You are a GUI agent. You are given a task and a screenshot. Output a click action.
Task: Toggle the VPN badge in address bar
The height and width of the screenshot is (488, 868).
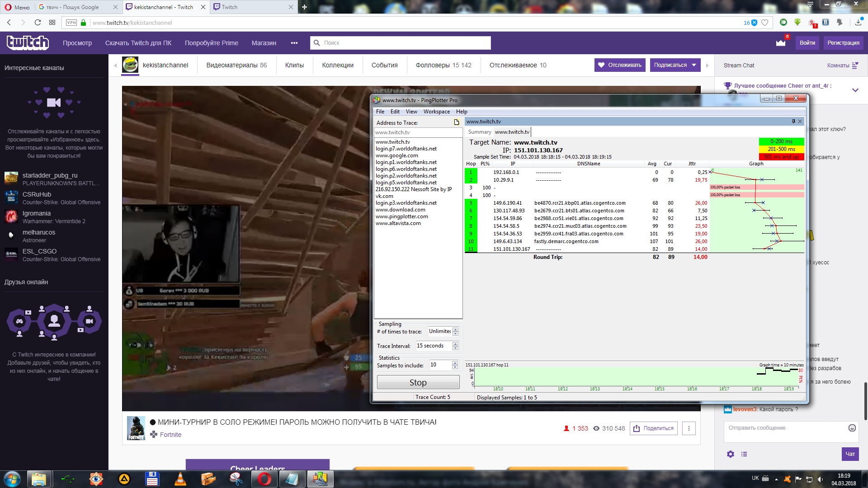71,23
